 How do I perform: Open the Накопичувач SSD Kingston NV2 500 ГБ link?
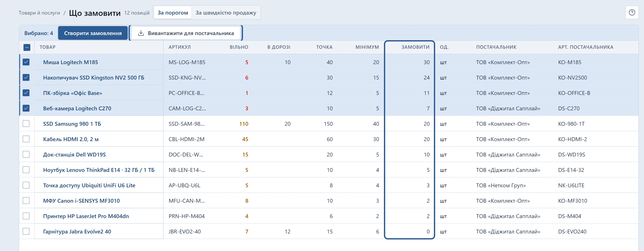pos(94,78)
